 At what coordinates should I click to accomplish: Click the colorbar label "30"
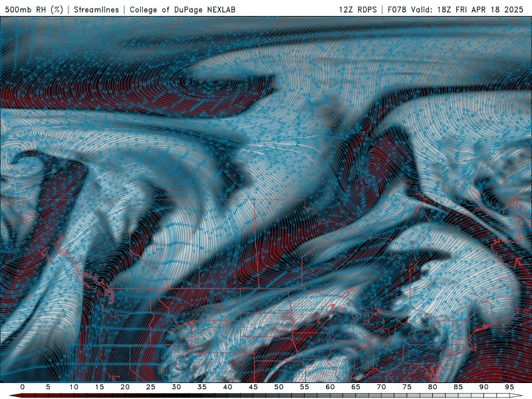pyautogui.click(x=176, y=387)
